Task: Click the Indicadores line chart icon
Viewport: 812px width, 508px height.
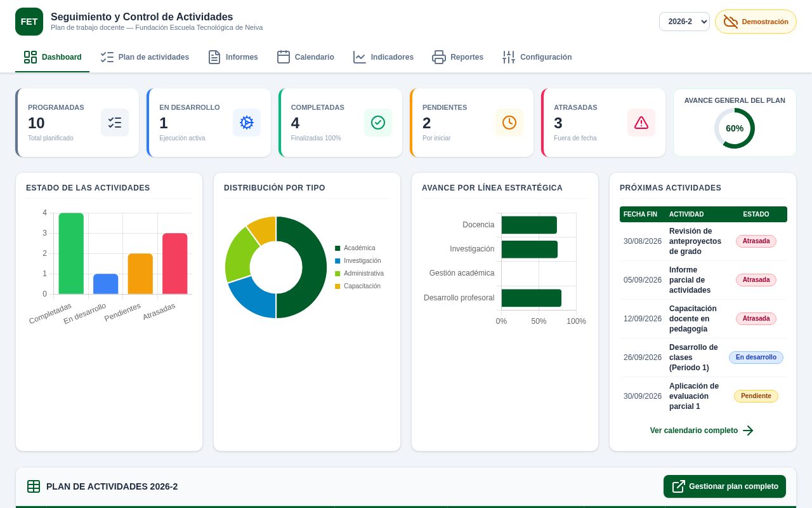Action: 360,57
